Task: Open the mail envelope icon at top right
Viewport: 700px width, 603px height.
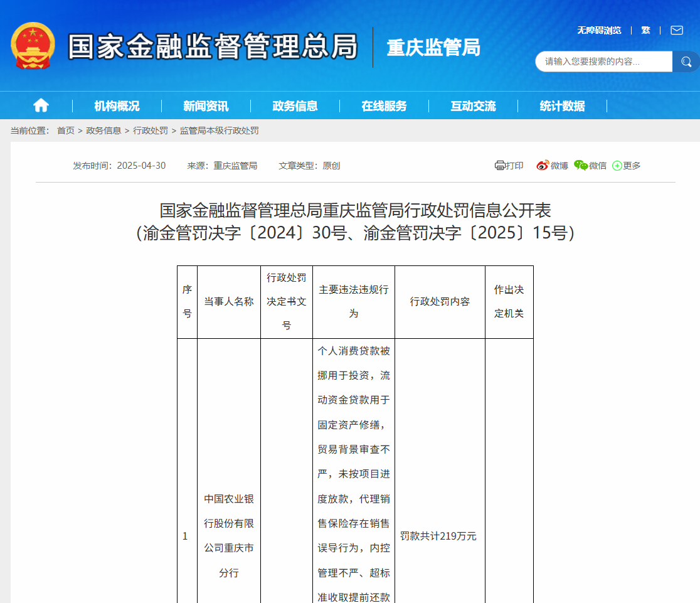Action: tap(676, 30)
